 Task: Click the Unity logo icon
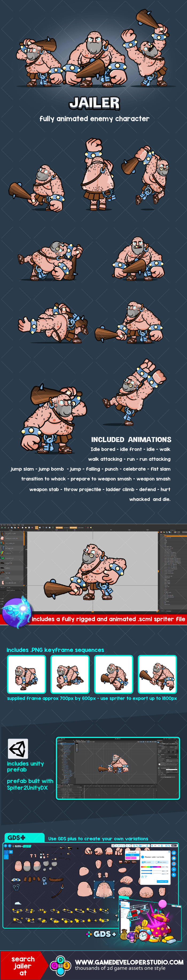(x=18, y=749)
